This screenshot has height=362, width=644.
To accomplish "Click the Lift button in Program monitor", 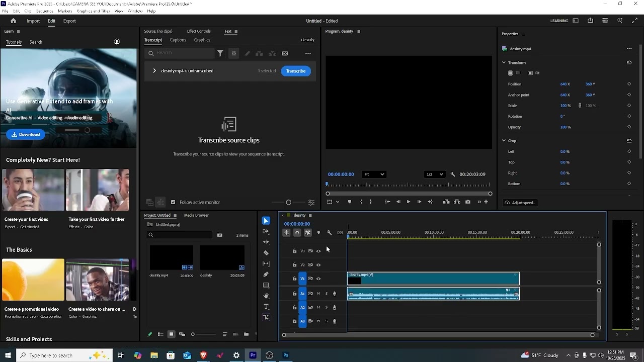I will click(446, 202).
